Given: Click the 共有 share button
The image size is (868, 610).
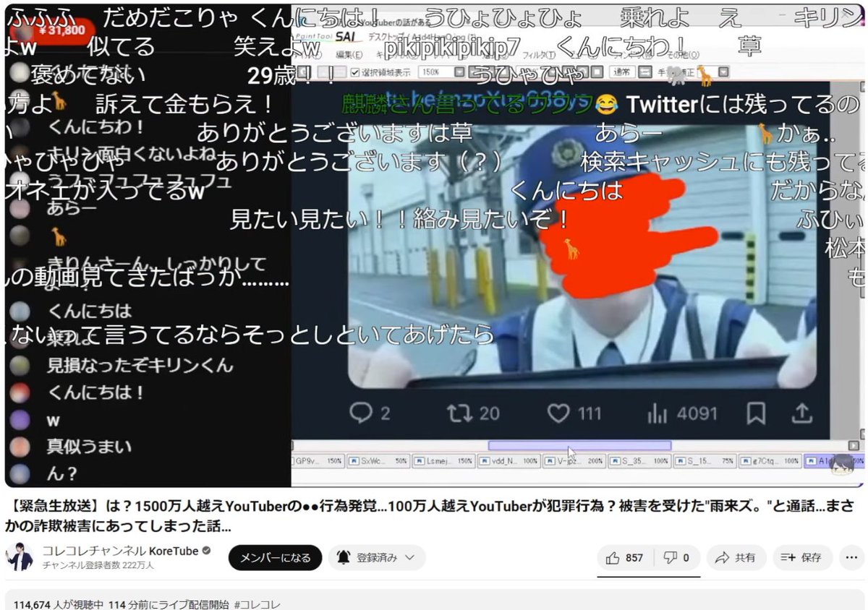Looking at the screenshot, I should 735,557.
